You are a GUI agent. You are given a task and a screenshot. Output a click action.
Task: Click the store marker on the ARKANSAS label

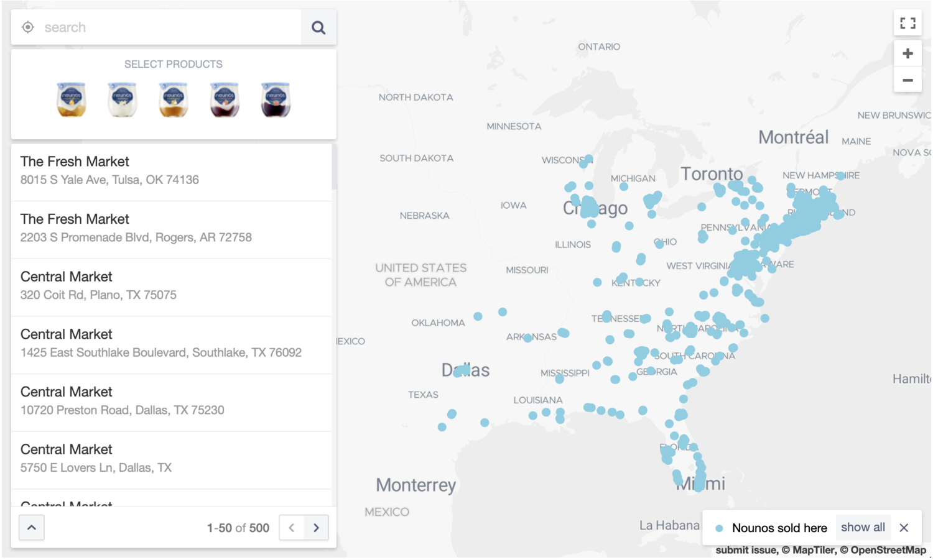527,338
